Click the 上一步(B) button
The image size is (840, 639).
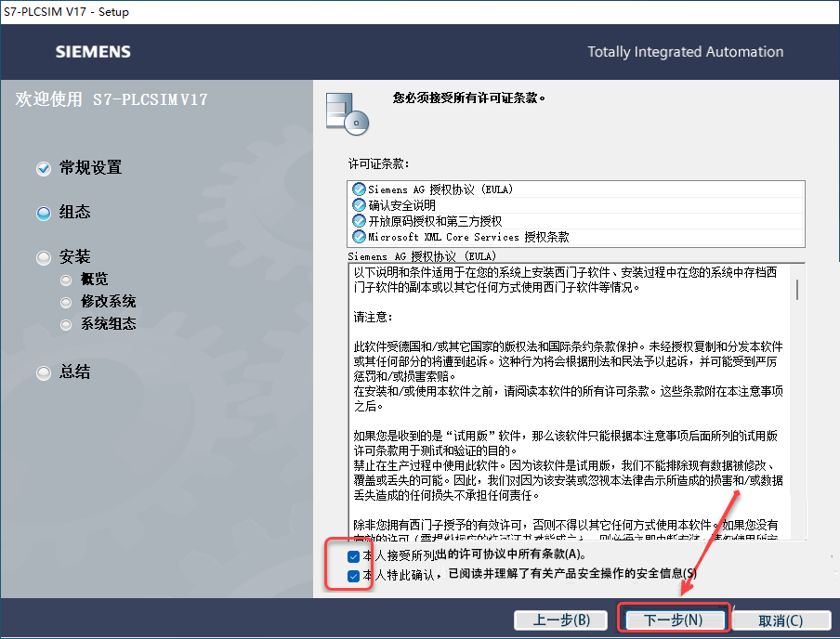560,619
